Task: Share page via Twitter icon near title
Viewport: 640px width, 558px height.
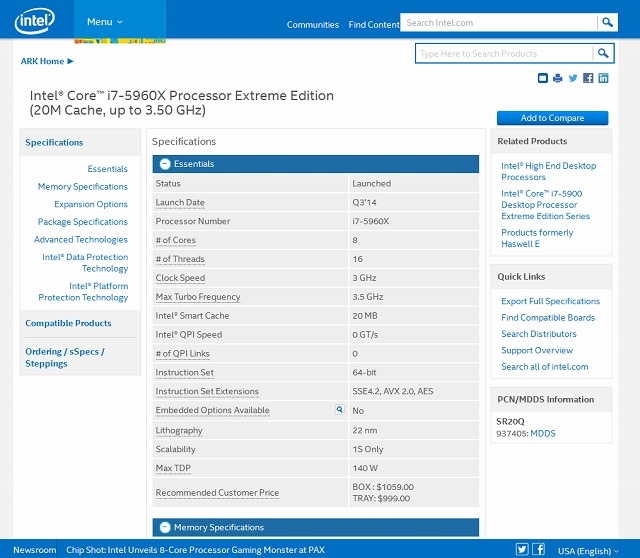Action: pos(573,78)
